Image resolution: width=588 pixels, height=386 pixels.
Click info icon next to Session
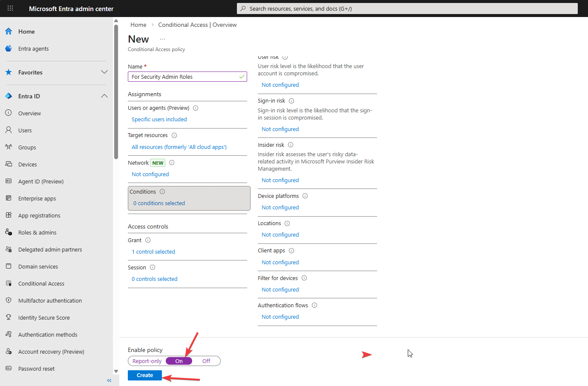[153, 267]
